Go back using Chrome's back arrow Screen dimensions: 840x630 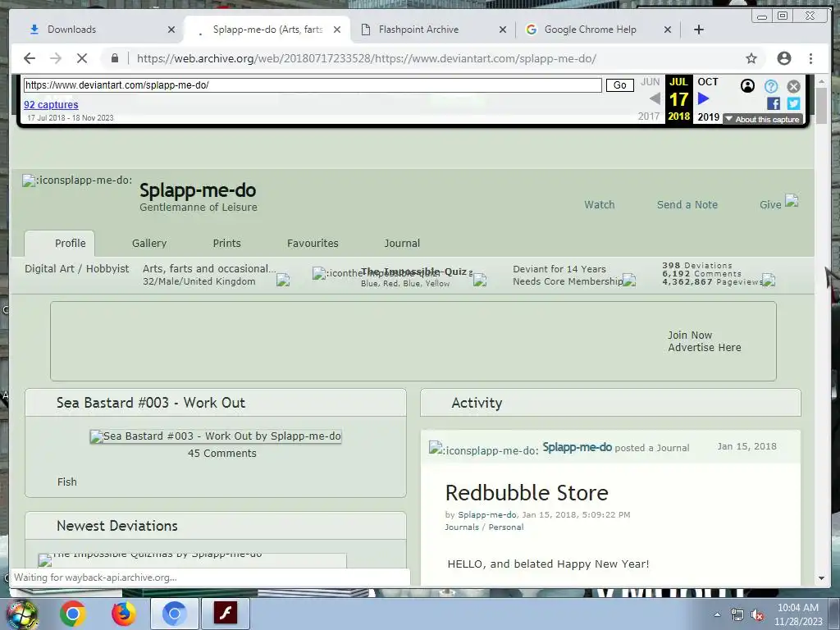click(x=30, y=58)
